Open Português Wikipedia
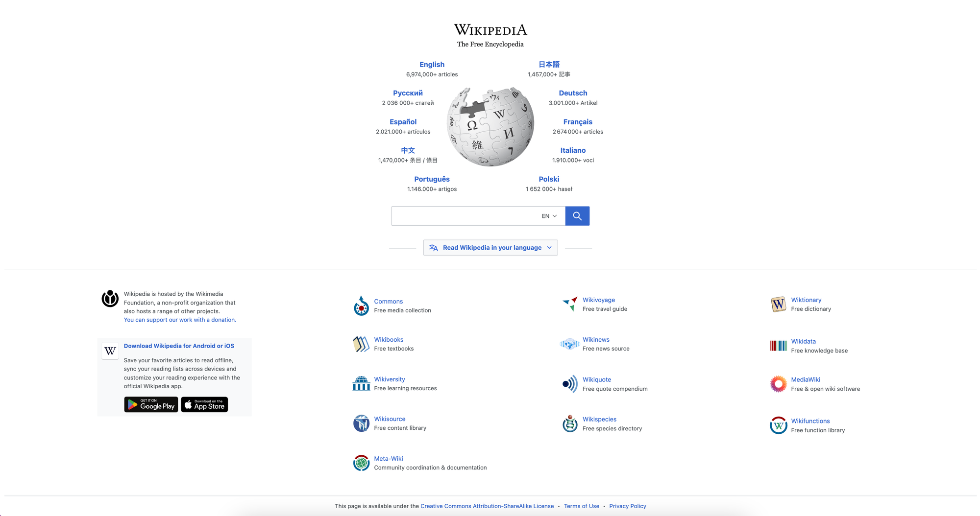Image resolution: width=980 pixels, height=516 pixels. pos(432,179)
